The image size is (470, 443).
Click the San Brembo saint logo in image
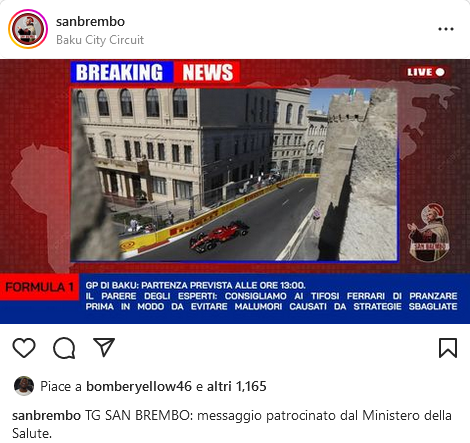[429, 232]
